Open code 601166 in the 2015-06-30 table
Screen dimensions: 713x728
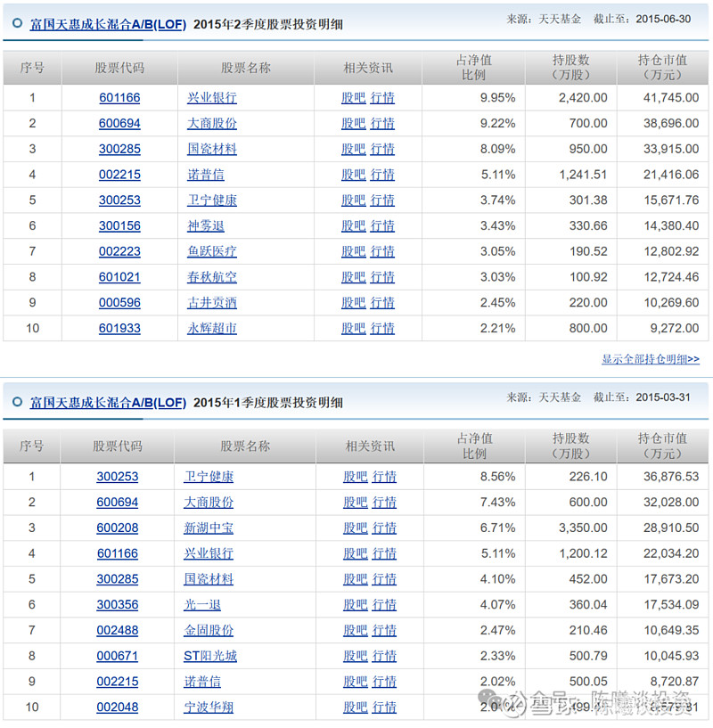(119, 97)
